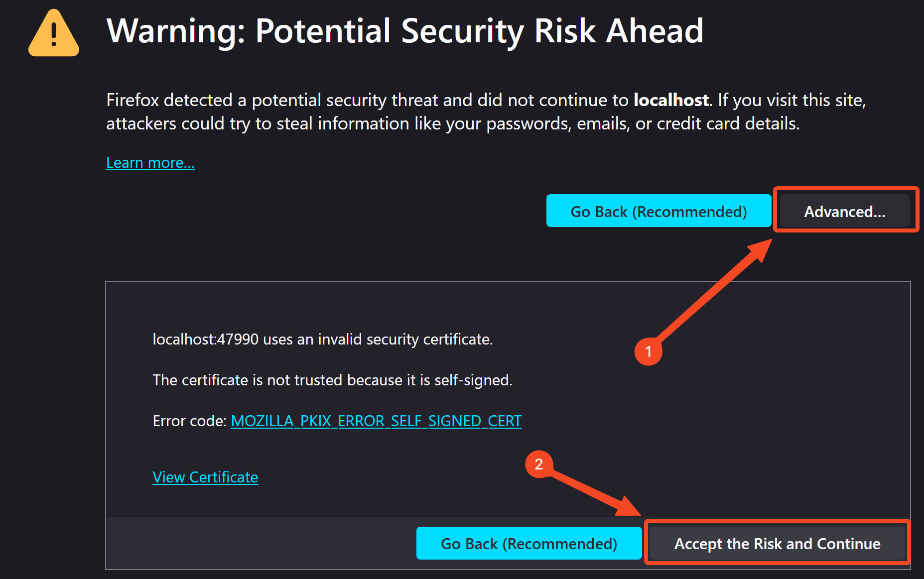Click Accept the Risk and Continue

pyautogui.click(x=777, y=544)
